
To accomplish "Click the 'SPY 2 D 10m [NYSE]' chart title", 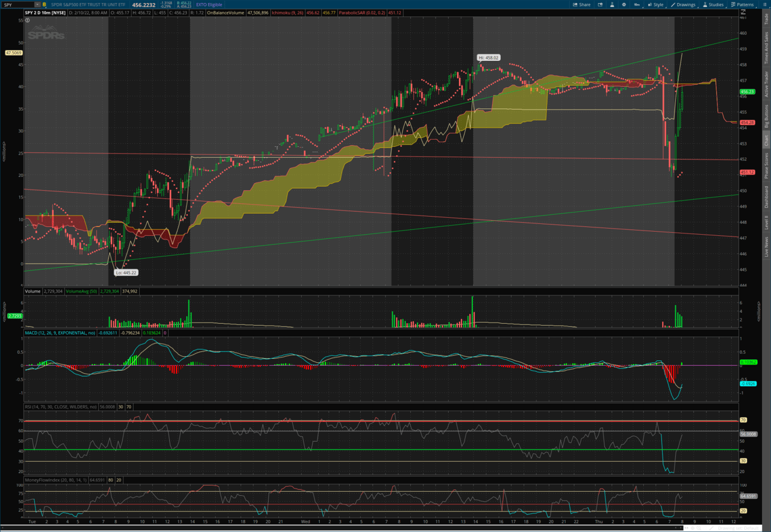I will pyautogui.click(x=46, y=13).
